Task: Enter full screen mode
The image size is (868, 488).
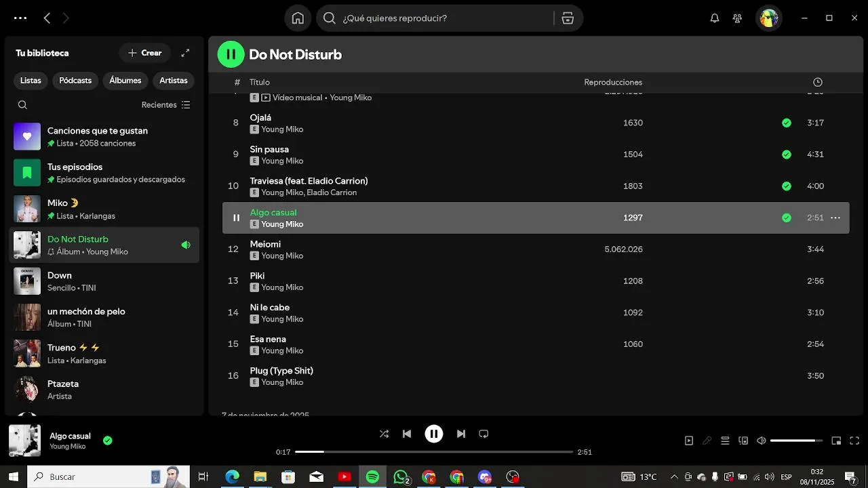Action: click(854, 441)
